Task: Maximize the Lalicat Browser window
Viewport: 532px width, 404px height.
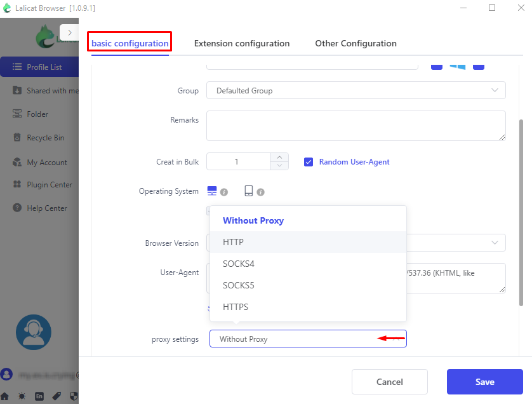Action: (x=492, y=8)
